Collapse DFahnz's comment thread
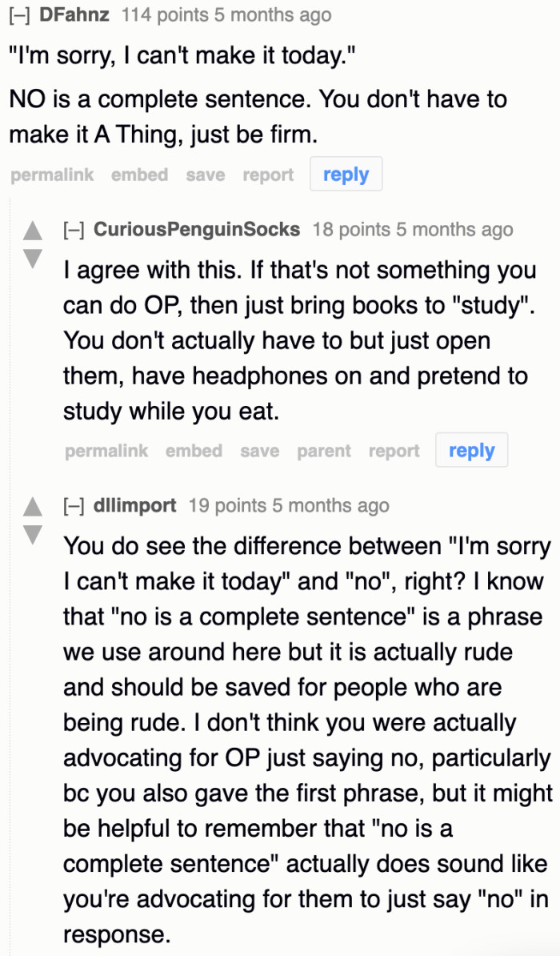The image size is (560, 956). pos(19,15)
